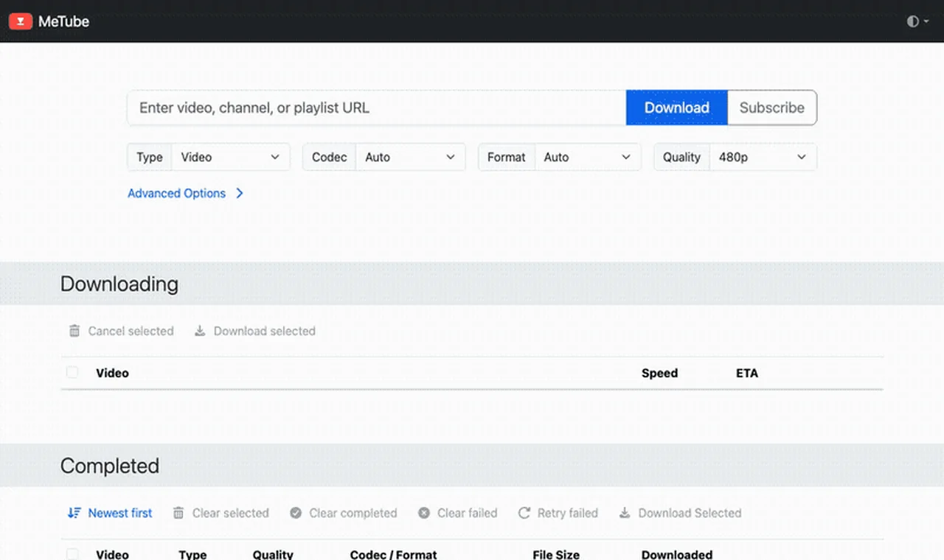This screenshot has height=560, width=944.
Task: Click the Completed section heading
Action: click(110, 466)
